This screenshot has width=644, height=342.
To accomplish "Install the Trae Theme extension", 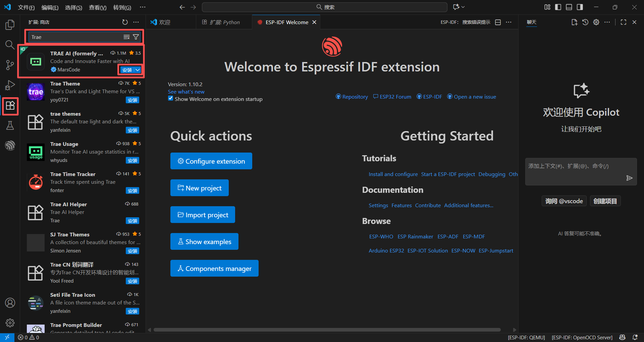I will click(x=132, y=100).
